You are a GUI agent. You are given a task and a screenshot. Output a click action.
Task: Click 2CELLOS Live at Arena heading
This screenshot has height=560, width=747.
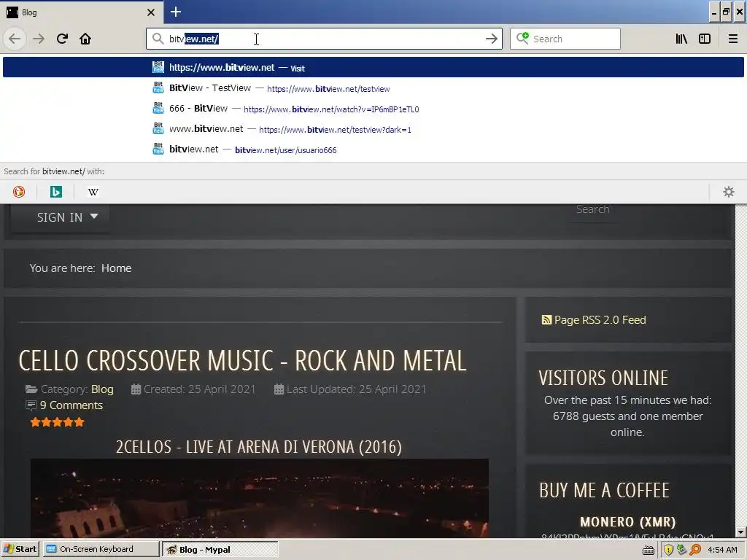click(x=259, y=447)
